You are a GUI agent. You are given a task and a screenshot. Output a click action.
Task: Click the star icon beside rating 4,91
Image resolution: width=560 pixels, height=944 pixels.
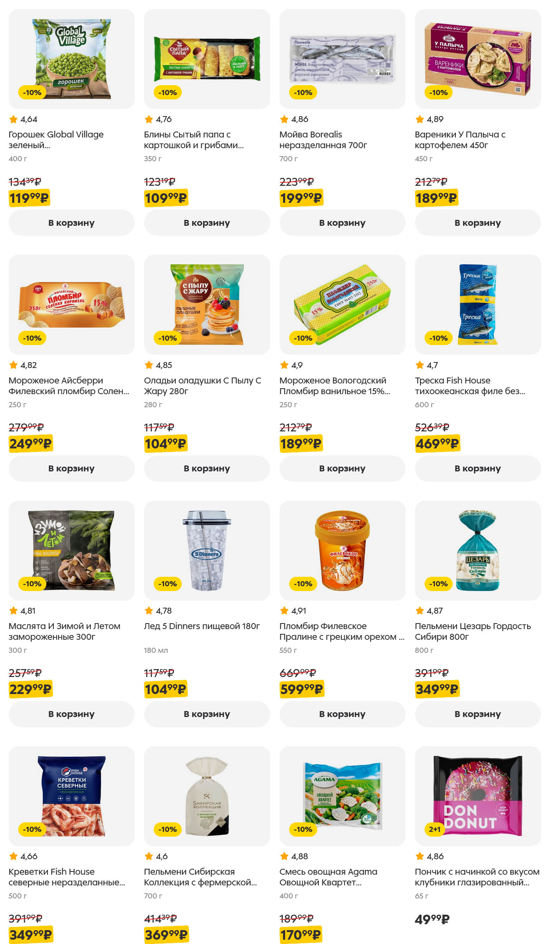tap(284, 610)
